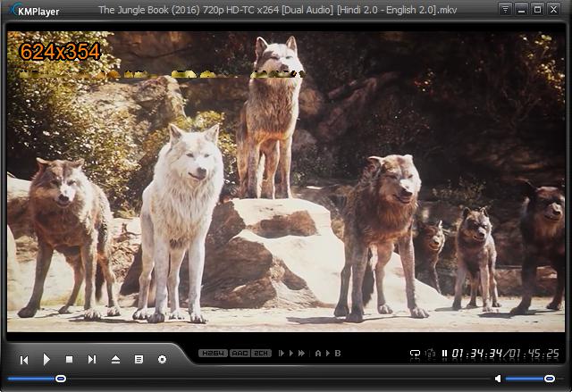Close the KMPlayer window

[553, 10]
